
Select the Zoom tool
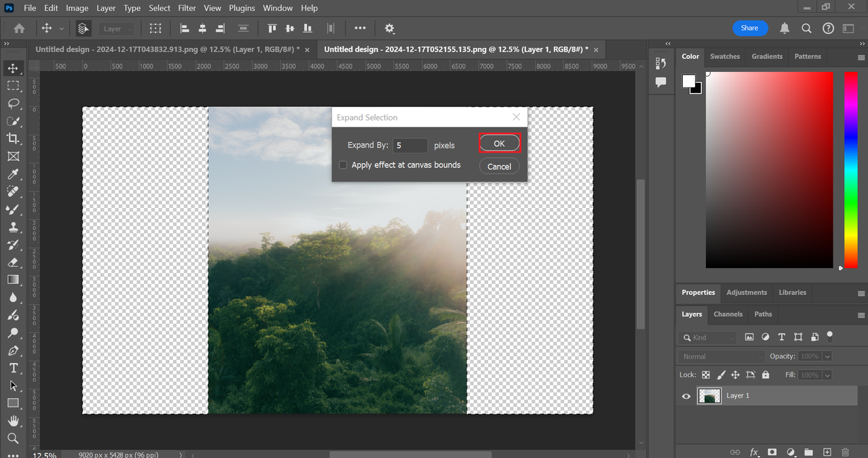(13, 439)
